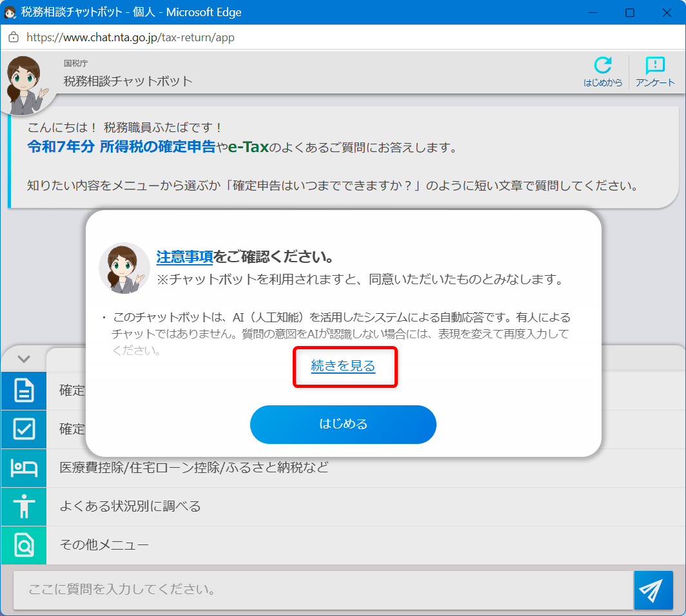Screen dimensions: 686x616
Task: Collapse the menu with the chevron arrow
Action: point(24,359)
